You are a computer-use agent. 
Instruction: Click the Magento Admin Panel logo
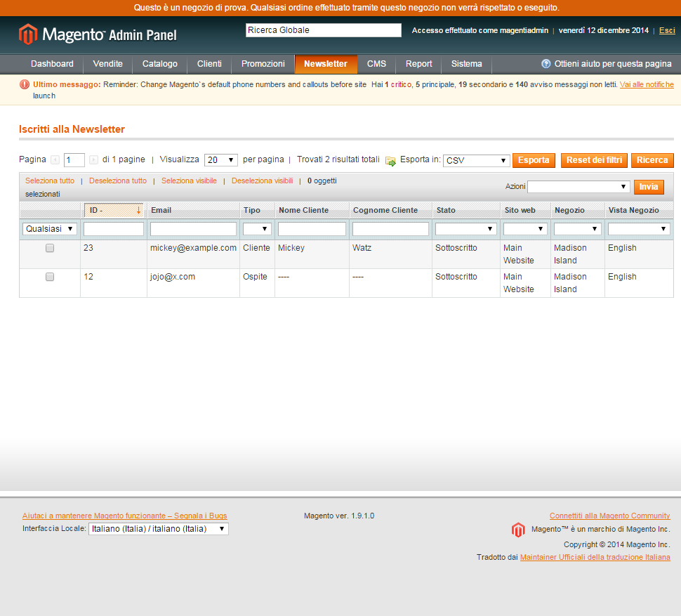[x=98, y=34]
